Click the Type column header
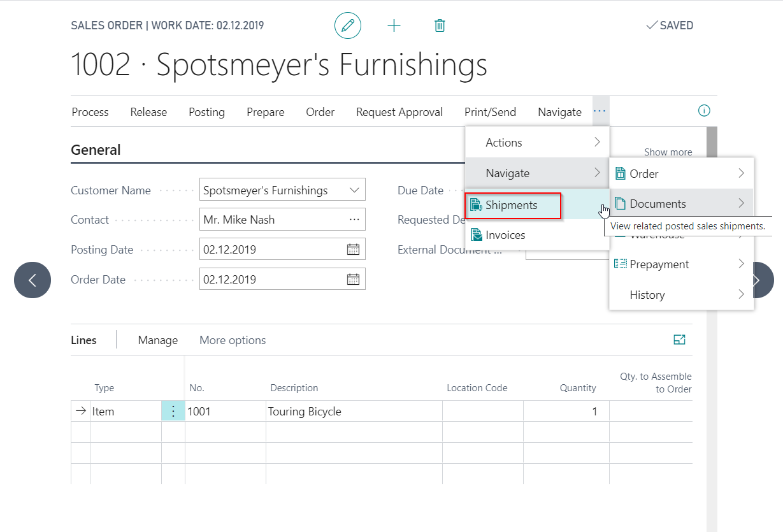This screenshot has height=532, width=783. click(104, 388)
